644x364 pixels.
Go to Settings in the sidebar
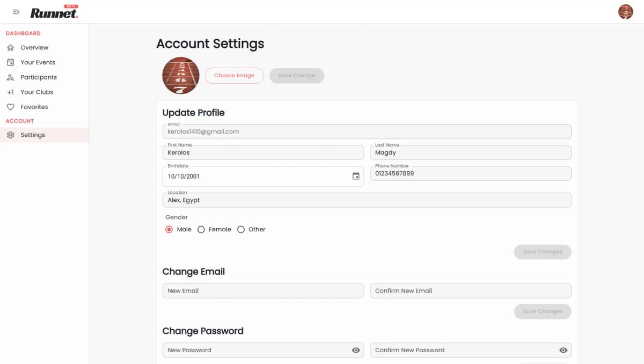click(33, 135)
